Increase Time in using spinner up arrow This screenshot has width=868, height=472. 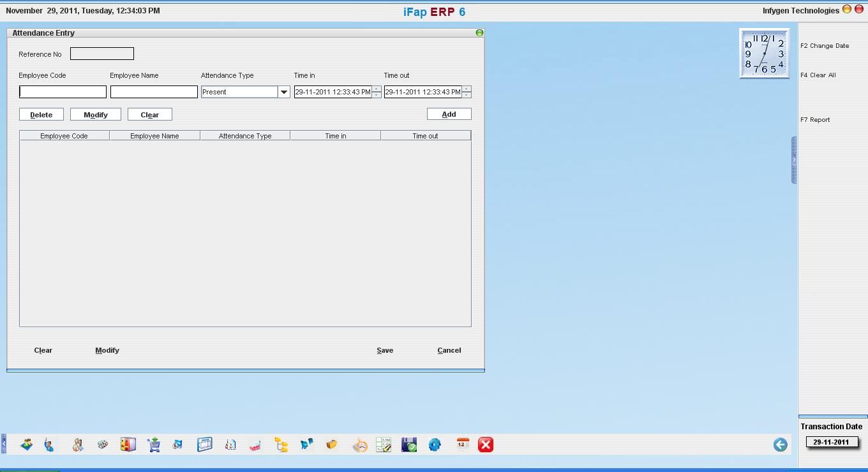coord(377,89)
